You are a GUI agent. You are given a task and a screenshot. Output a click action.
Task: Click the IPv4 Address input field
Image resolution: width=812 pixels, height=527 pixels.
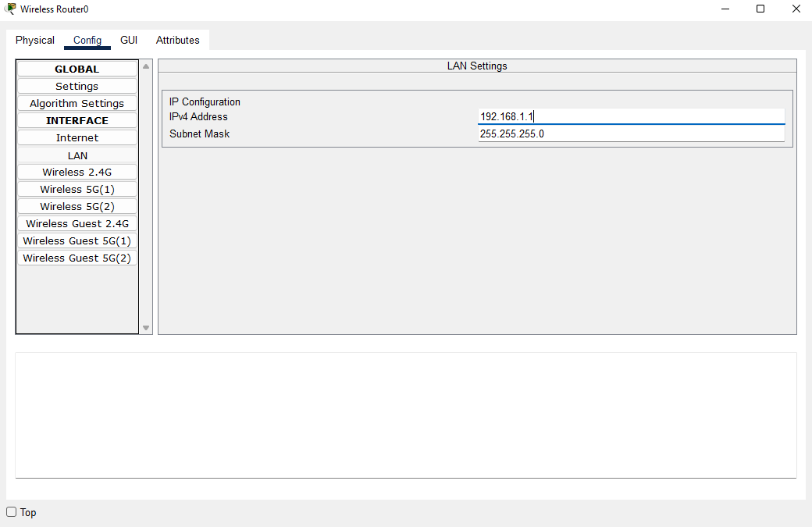click(631, 116)
